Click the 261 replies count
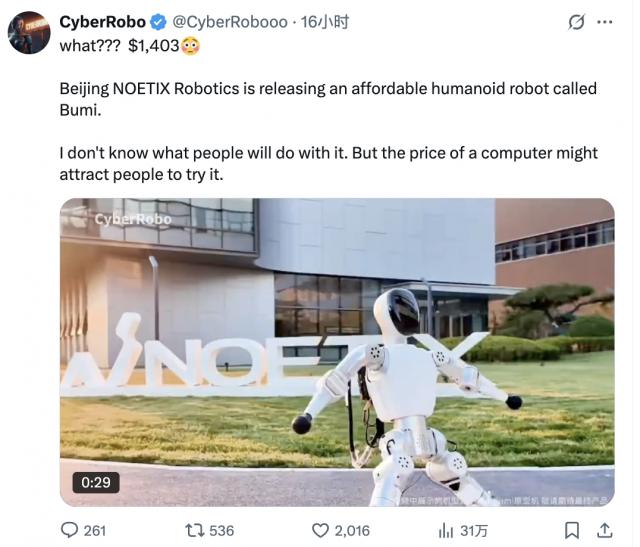This screenshot has height=547, width=640. 95,531
